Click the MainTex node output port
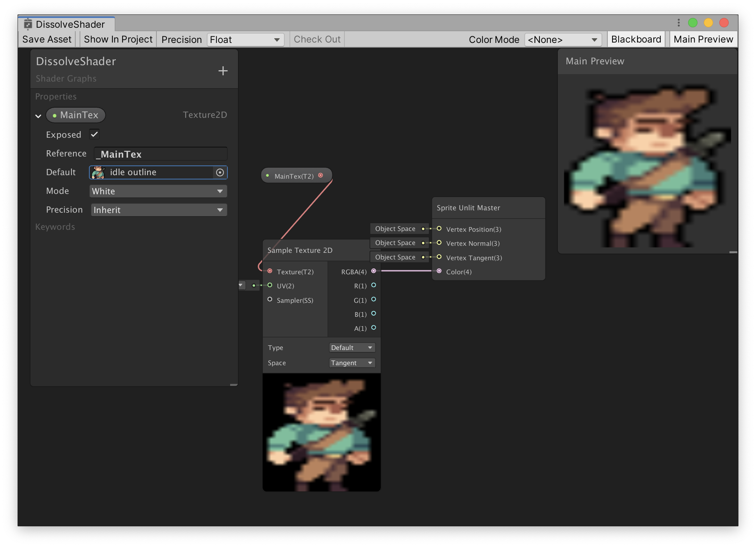 click(321, 176)
